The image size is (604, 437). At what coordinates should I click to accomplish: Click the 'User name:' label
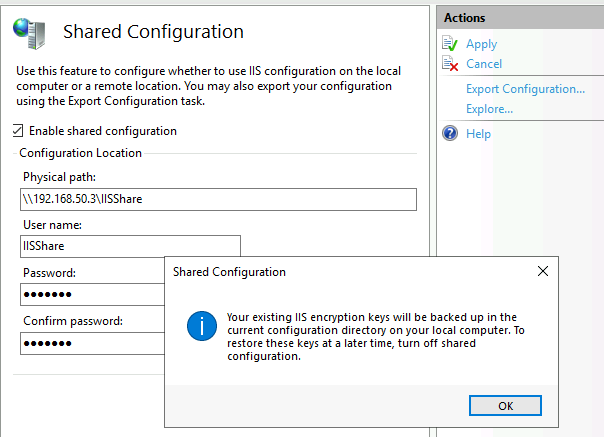point(52,225)
